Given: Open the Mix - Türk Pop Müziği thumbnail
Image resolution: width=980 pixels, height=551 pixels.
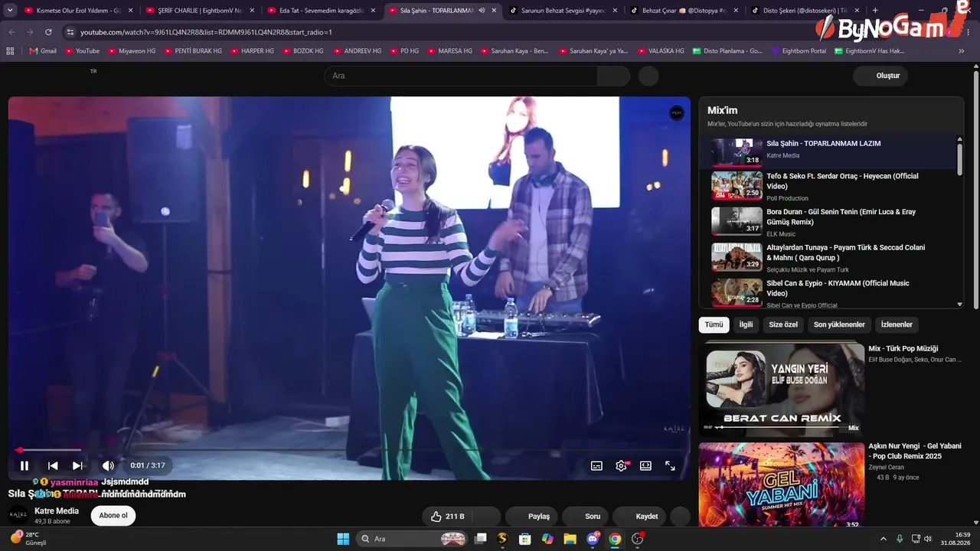Looking at the screenshot, I should click(x=782, y=388).
